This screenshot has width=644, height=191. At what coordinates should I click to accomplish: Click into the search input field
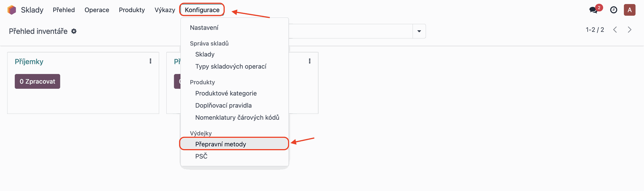351,31
